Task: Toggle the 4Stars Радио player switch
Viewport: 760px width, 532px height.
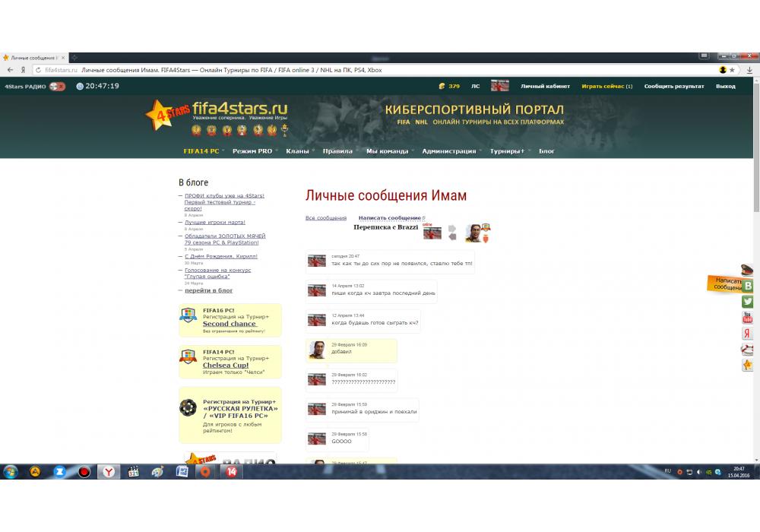Action: click(57, 87)
